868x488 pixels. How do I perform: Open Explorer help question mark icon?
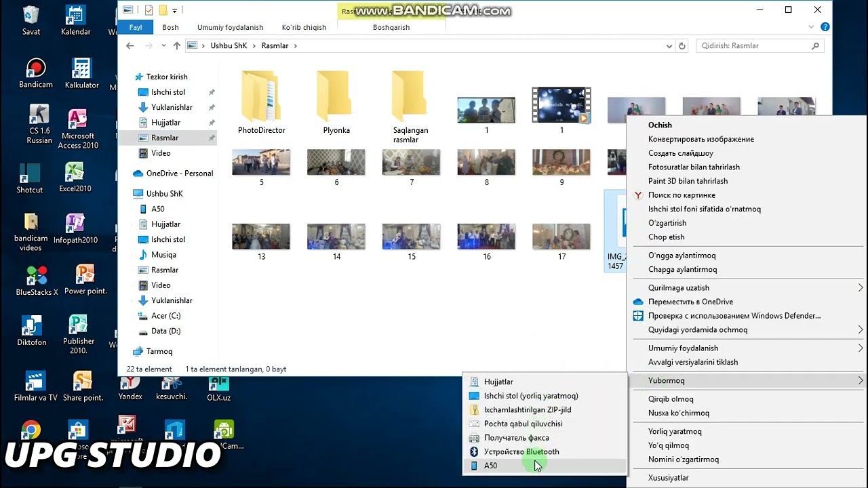tap(825, 27)
